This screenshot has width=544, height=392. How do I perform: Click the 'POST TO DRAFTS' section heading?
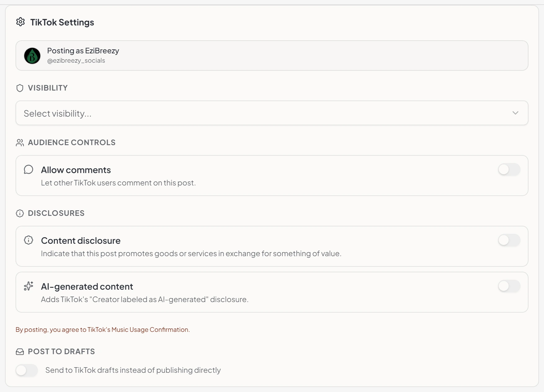(x=61, y=352)
